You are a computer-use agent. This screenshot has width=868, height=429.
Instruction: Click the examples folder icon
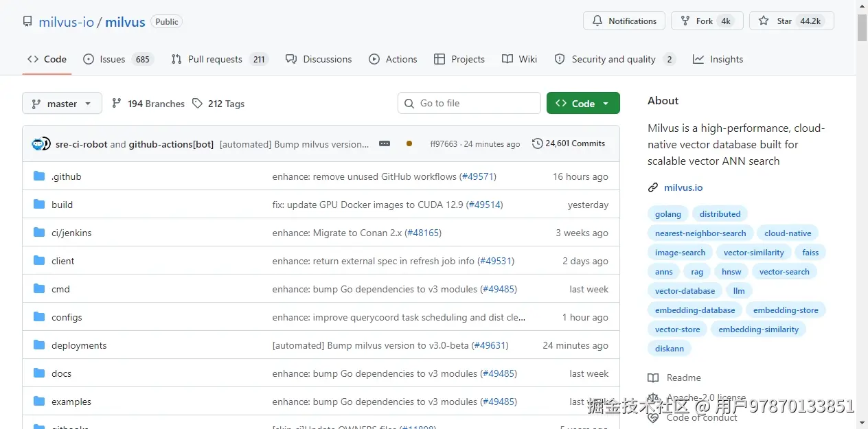coord(39,402)
